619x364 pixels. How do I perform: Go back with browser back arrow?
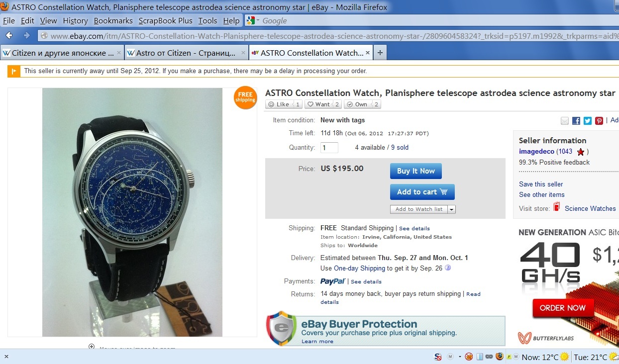tap(9, 35)
